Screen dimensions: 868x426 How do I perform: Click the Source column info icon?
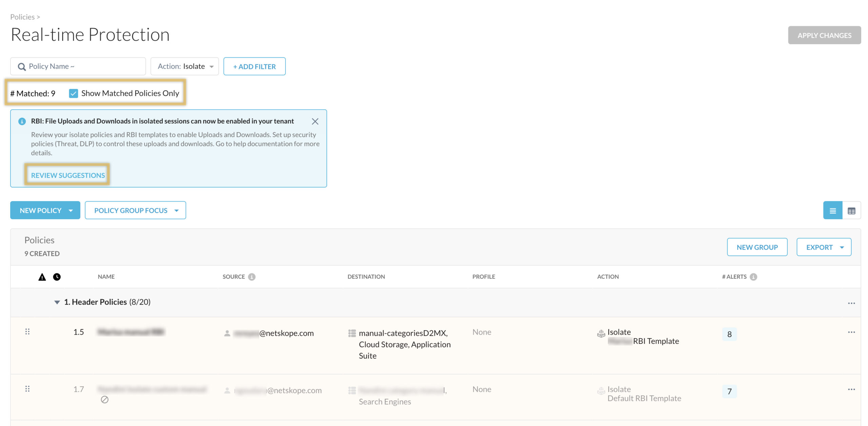[x=252, y=277]
